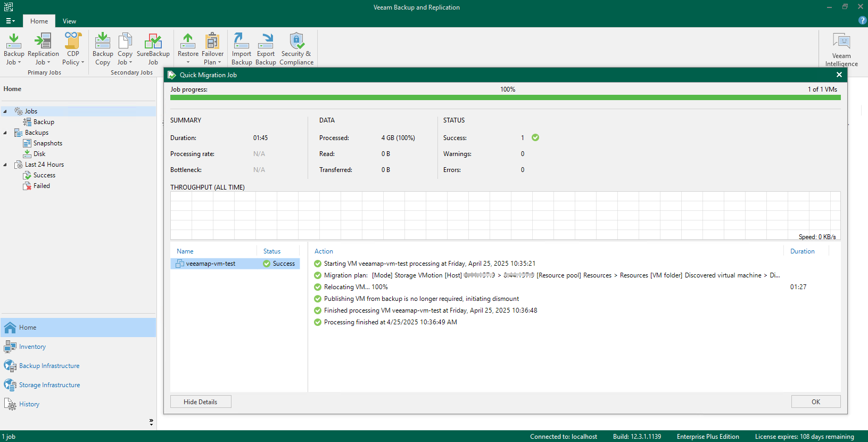Click 'Connected to: localhost' in status bar
This screenshot has height=442, width=868.
click(x=564, y=437)
